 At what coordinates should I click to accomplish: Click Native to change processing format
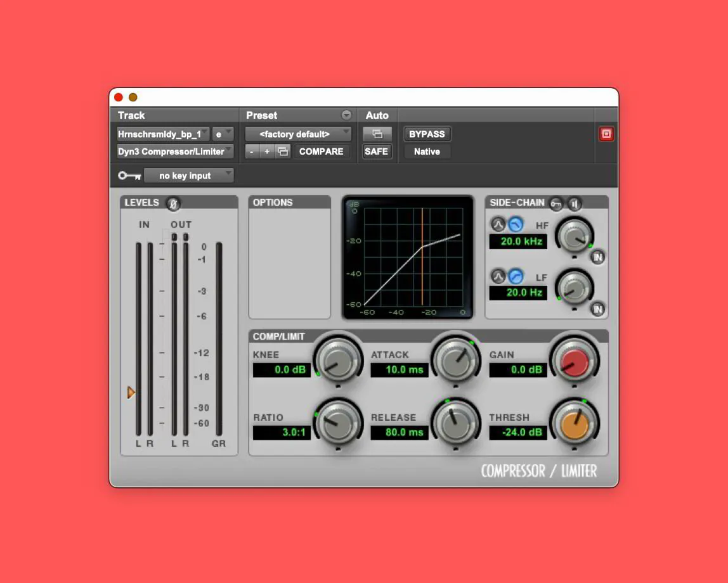(x=426, y=151)
